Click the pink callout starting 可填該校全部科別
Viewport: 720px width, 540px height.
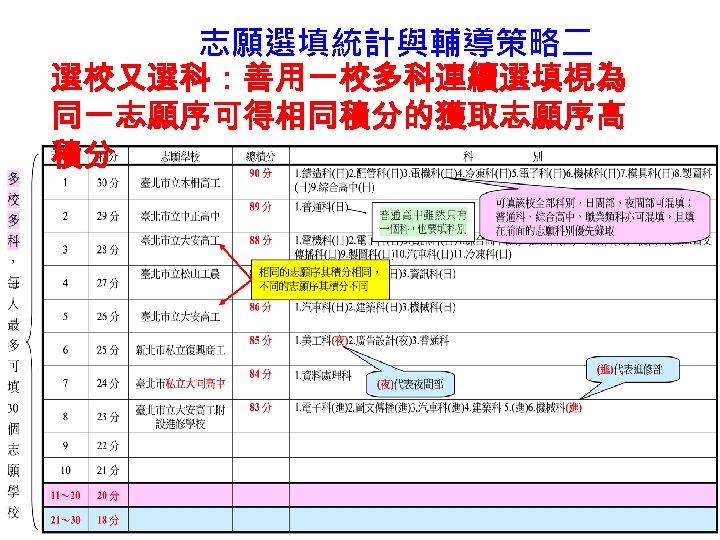pos(595,216)
